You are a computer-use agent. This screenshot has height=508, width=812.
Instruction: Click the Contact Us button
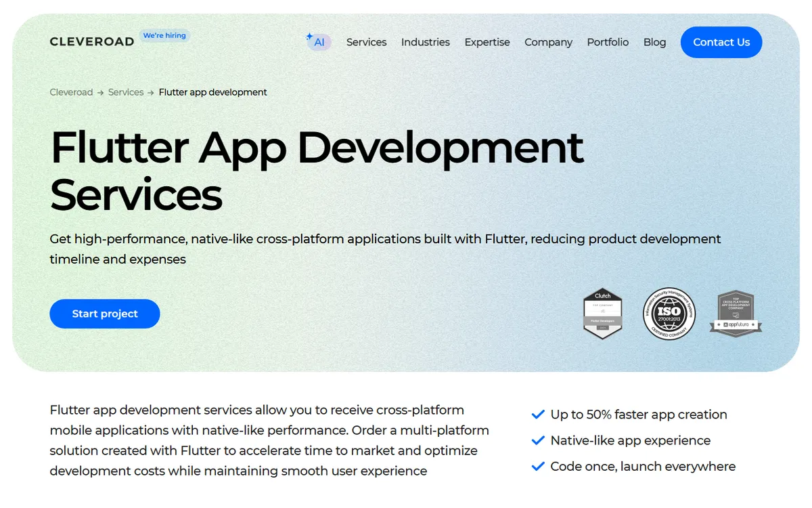pyautogui.click(x=721, y=42)
